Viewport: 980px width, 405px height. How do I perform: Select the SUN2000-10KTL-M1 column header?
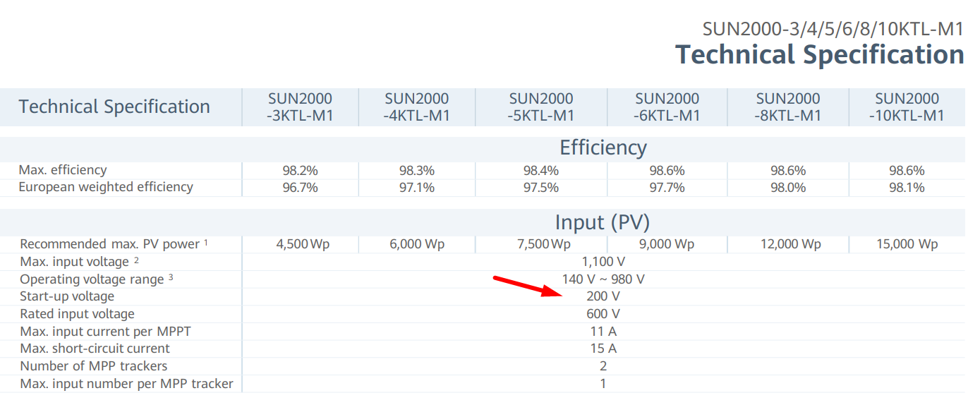907,107
